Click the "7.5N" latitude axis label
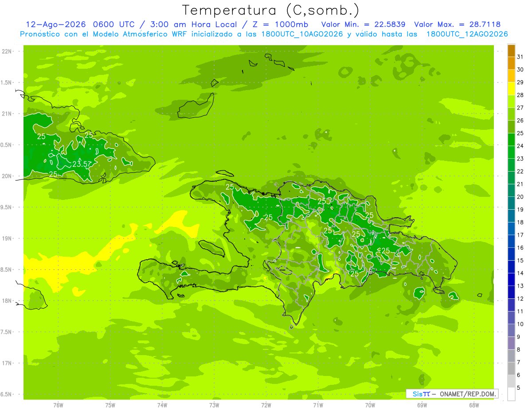 click(x=7, y=332)
